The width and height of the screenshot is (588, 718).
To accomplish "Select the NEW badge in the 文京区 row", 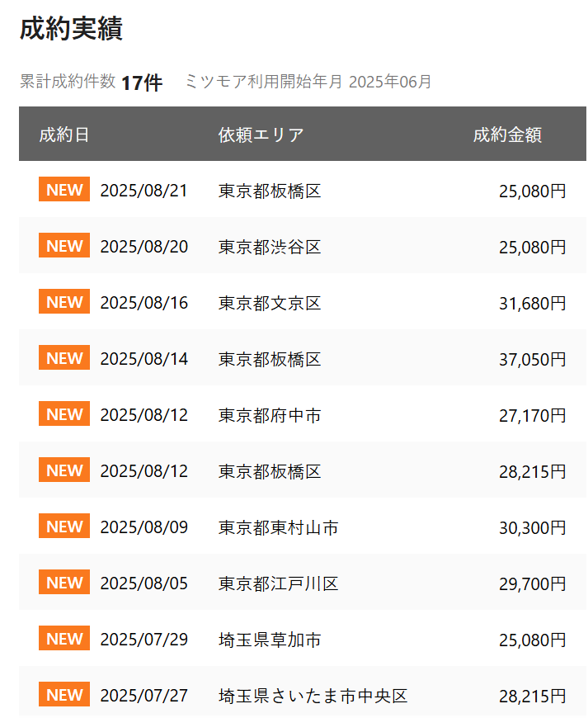I will 64,302.
